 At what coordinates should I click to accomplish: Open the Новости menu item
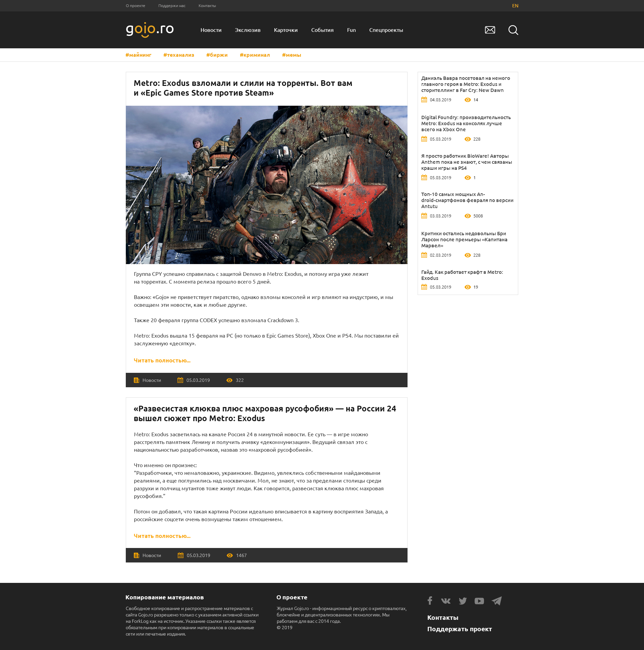(x=211, y=30)
